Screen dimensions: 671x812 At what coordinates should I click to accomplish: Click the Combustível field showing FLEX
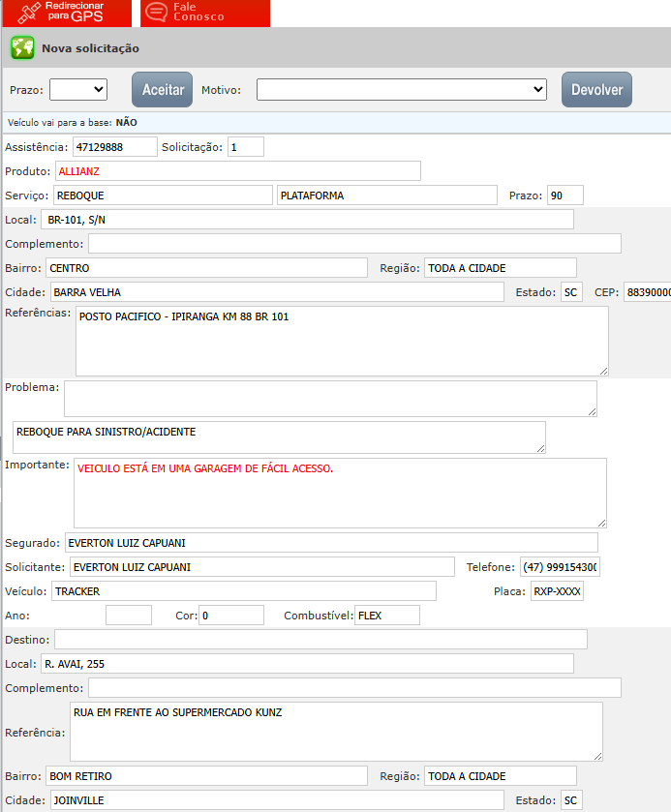point(386,616)
